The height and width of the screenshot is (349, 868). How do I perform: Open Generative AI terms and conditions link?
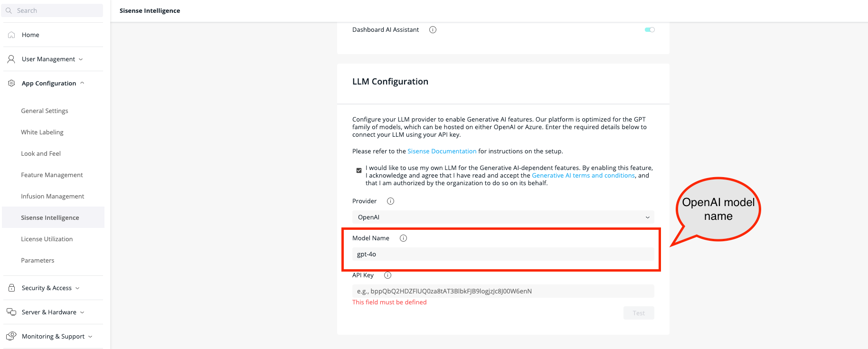click(583, 175)
